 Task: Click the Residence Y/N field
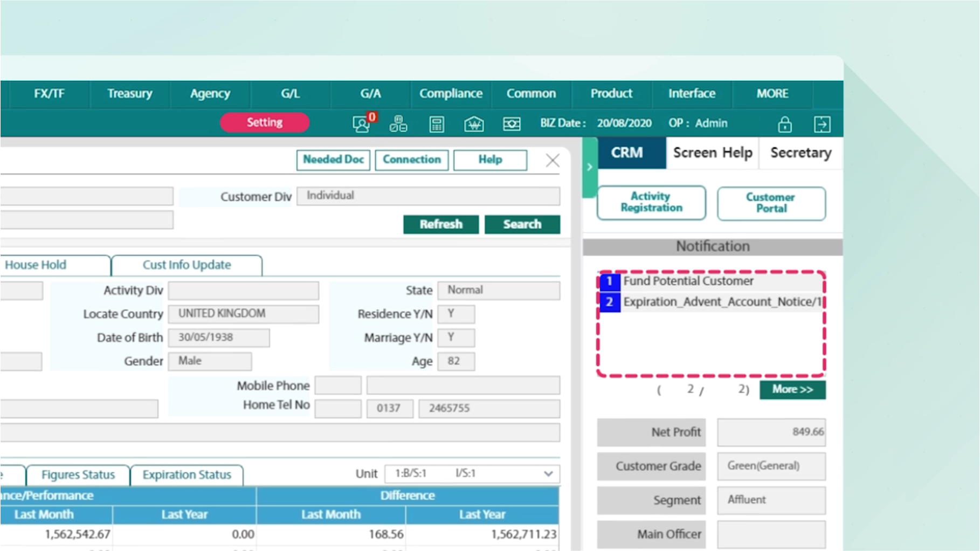[456, 314]
